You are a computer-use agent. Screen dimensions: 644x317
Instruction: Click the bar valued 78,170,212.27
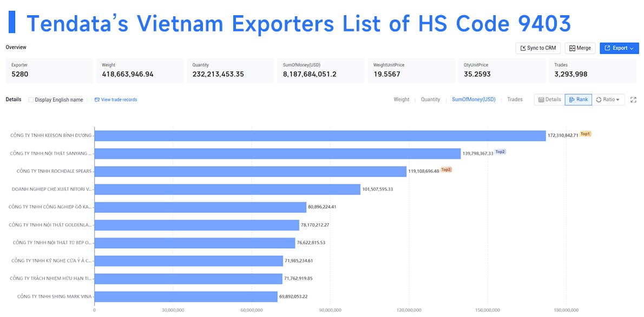pyautogui.click(x=197, y=225)
